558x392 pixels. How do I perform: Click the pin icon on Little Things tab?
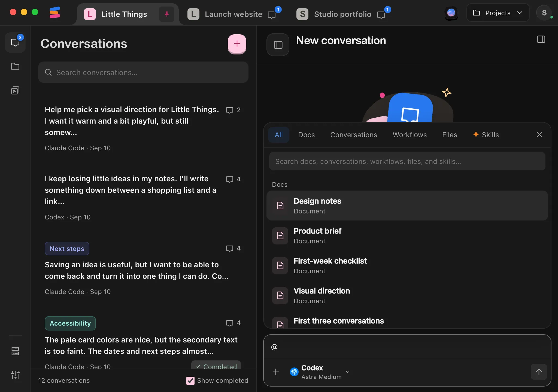(x=167, y=14)
